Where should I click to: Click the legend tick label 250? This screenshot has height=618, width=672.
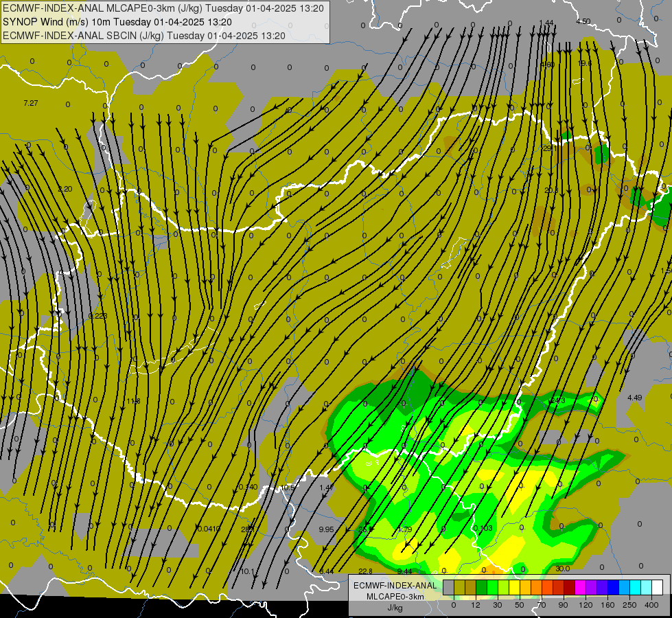(x=629, y=605)
